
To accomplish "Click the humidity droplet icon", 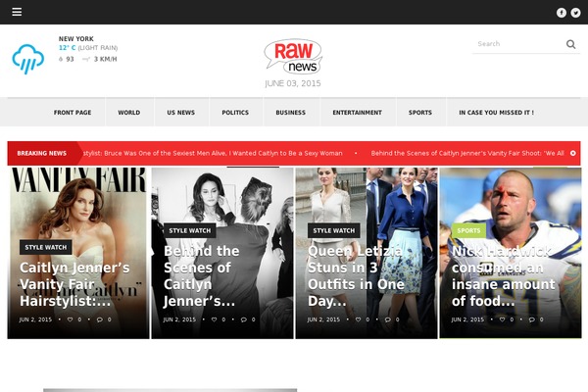I will click(61, 59).
